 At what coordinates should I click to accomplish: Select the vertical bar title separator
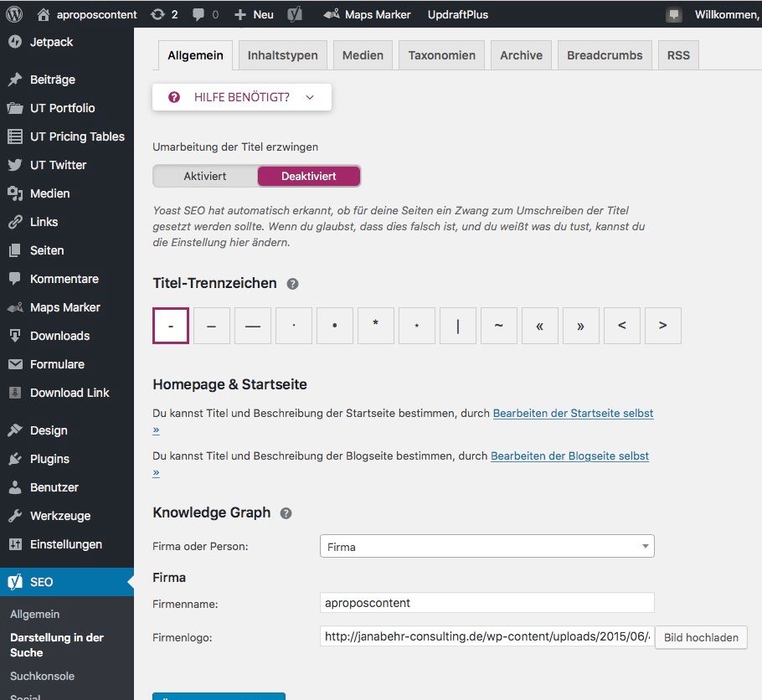tap(458, 326)
